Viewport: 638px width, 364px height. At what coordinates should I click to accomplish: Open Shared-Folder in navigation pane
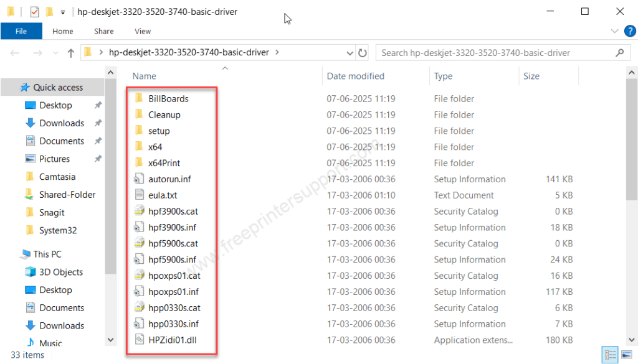[x=67, y=195]
